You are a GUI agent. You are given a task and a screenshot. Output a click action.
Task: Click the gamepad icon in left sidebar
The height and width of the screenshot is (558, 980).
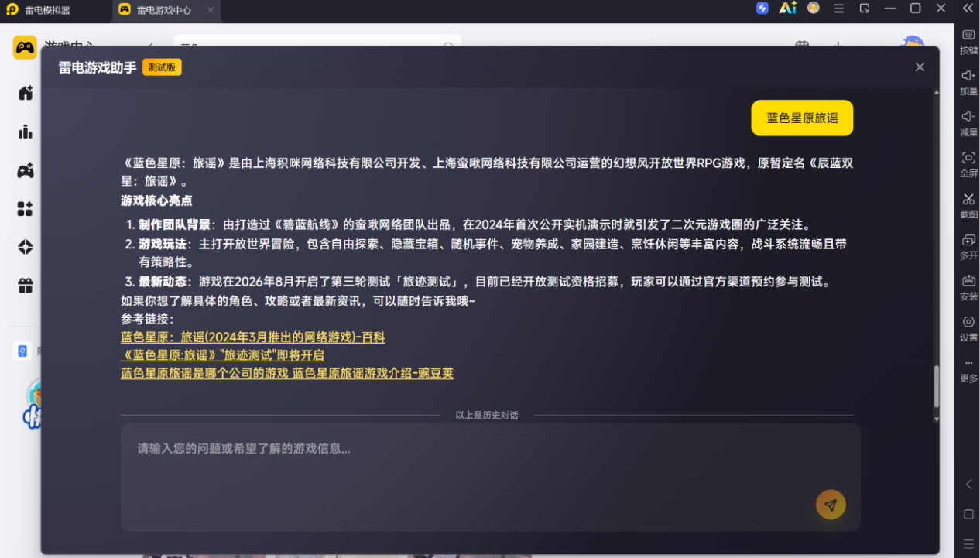[x=26, y=170]
